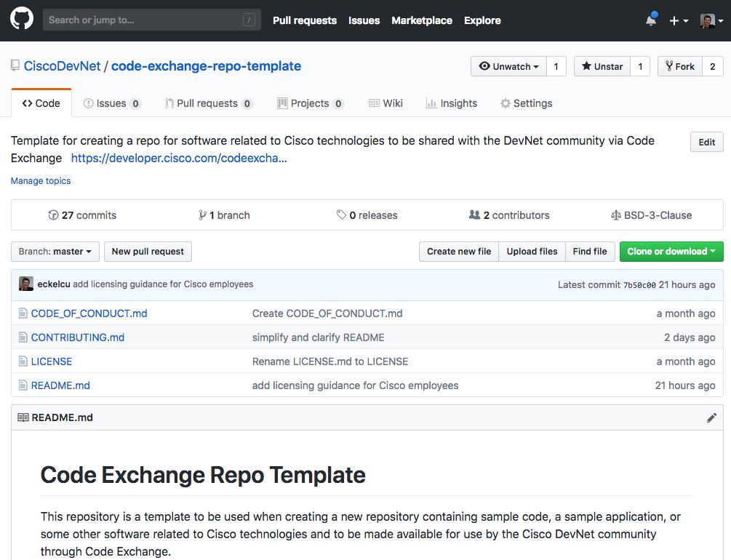Open the GitHub home logo
Image resolution: width=731 pixels, height=560 pixels.
coord(21,19)
